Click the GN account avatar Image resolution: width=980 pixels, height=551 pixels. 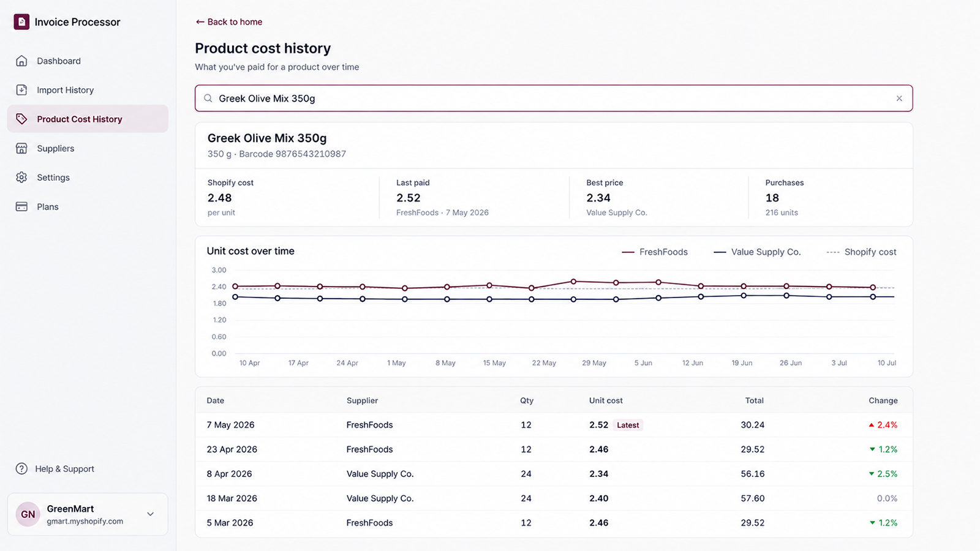pyautogui.click(x=28, y=514)
